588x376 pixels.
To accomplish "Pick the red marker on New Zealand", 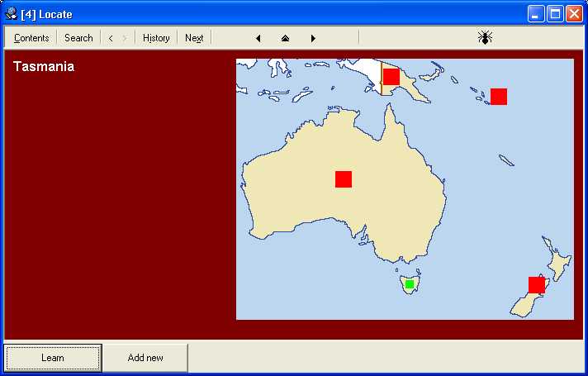I will point(537,285).
